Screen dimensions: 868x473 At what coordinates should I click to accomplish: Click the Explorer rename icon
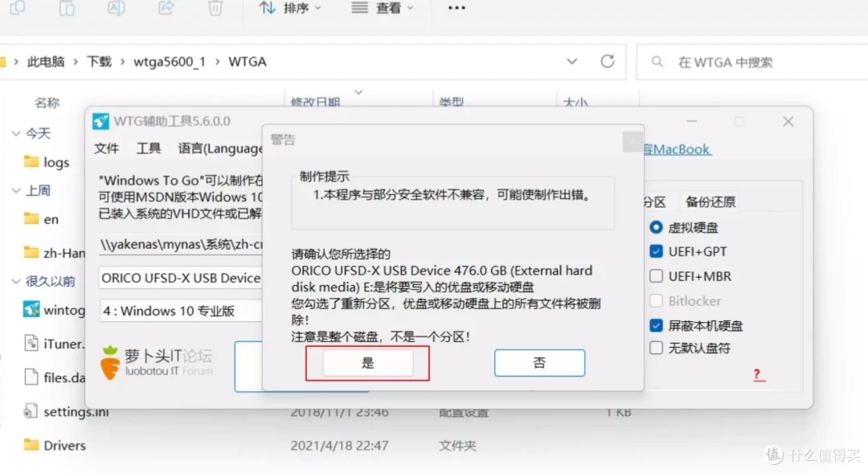[117, 8]
